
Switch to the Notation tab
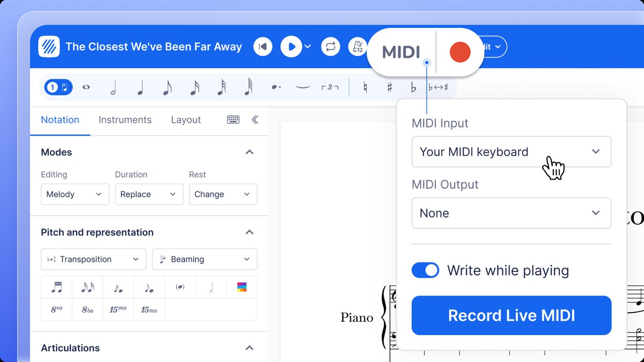tap(60, 120)
